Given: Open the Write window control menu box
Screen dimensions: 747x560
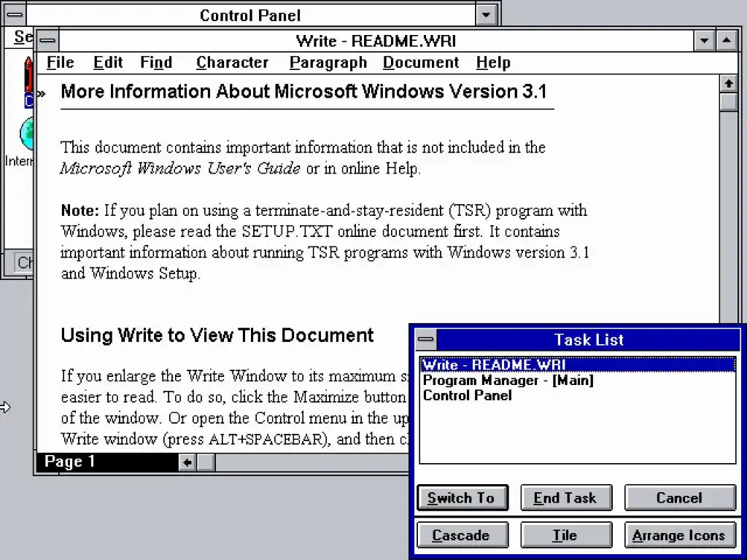Looking at the screenshot, I should tap(47, 41).
